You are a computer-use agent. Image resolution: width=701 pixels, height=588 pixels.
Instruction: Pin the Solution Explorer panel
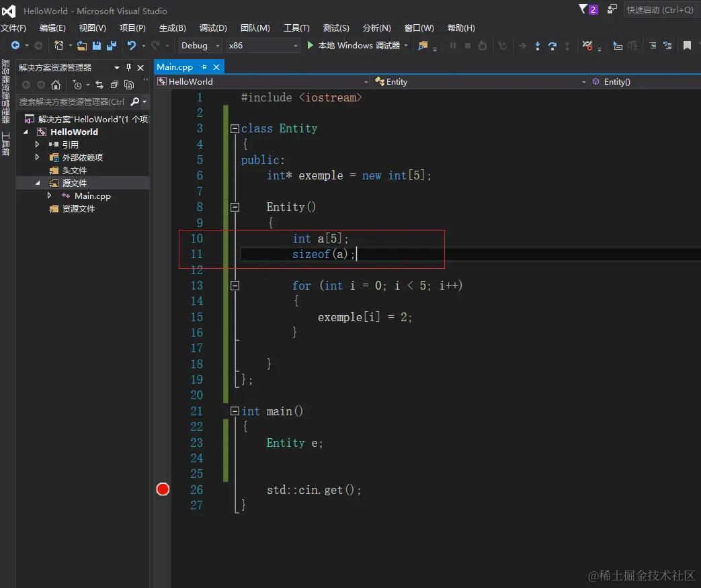(x=129, y=67)
